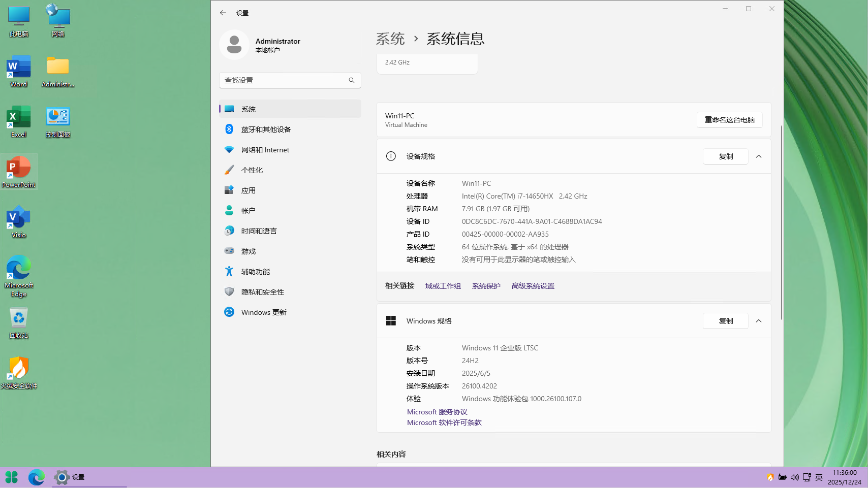
Task: Copy device specifications with 复制 button
Action: pyautogui.click(x=725, y=156)
